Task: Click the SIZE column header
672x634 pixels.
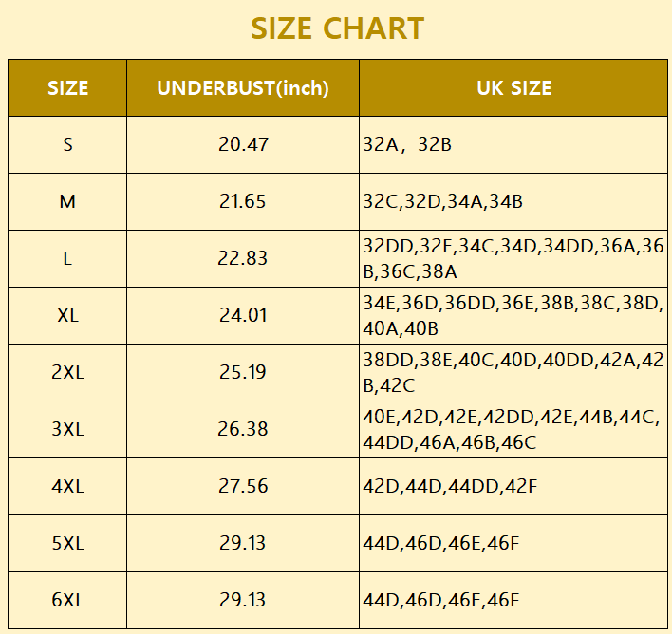Action: click(67, 88)
